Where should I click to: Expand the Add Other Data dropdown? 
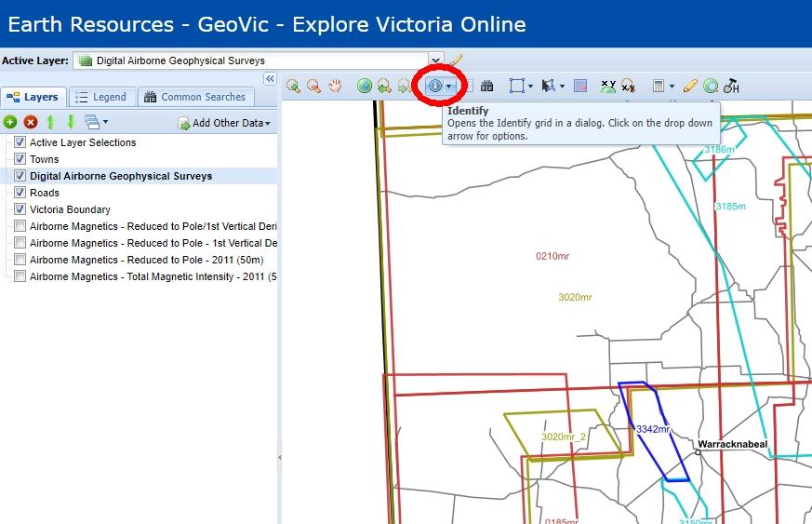pos(267,123)
